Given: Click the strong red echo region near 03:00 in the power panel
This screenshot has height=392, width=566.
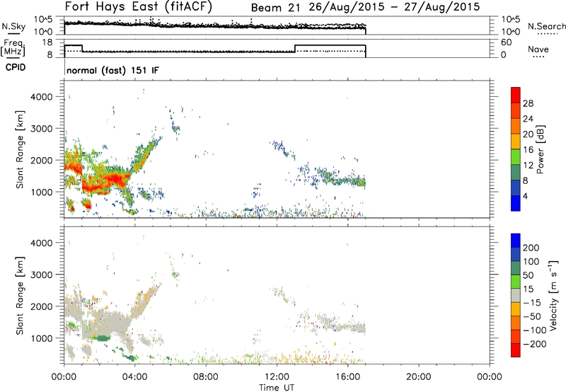Looking at the screenshot, I should coord(115,179).
